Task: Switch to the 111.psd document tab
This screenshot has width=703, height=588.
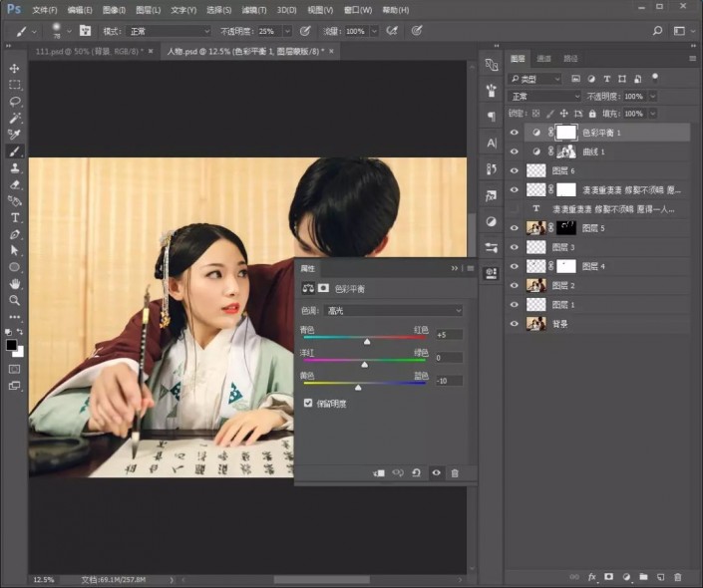Action: point(89,52)
